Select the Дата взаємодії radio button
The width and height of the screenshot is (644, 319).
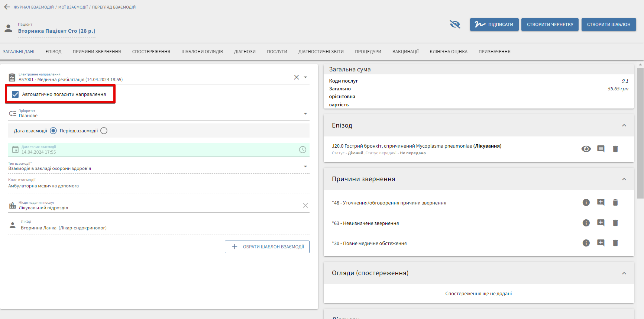54,131
